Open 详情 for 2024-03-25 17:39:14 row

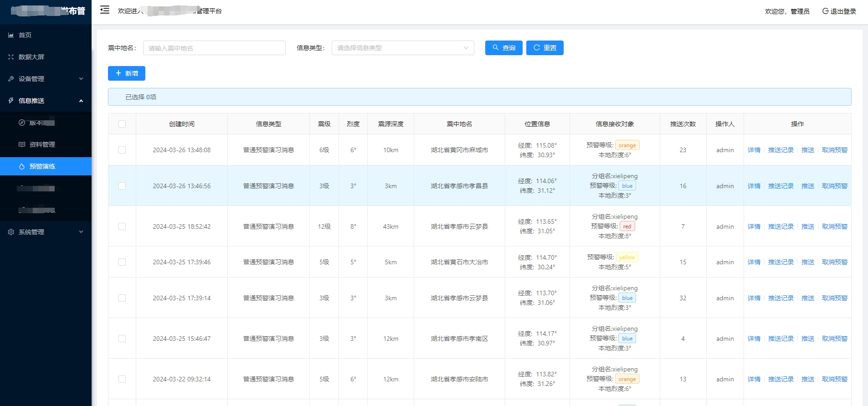(x=754, y=298)
